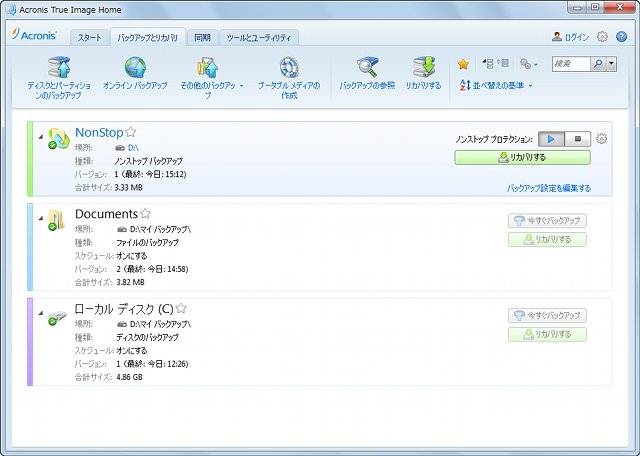Open search box dropdown arrow
640x456 pixels.
click(x=611, y=64)
